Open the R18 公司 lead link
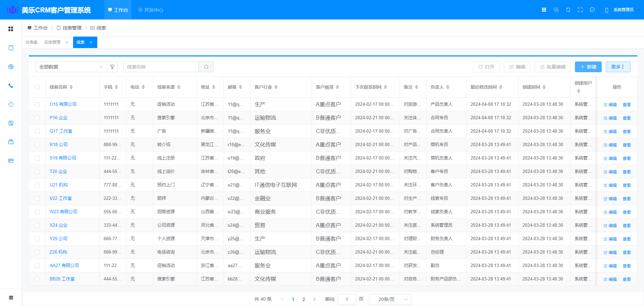This screenshot has width=644, height=306. (x=59, y=144)
